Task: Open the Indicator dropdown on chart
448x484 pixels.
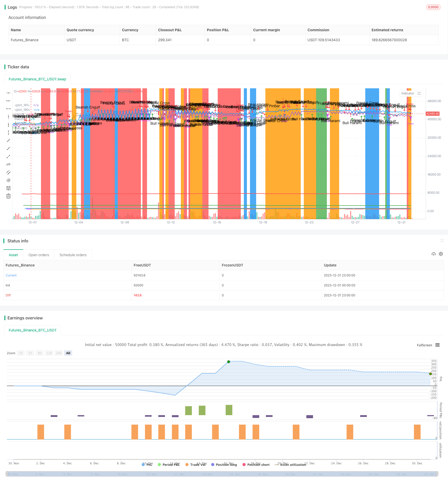Action: pos(408,93)
